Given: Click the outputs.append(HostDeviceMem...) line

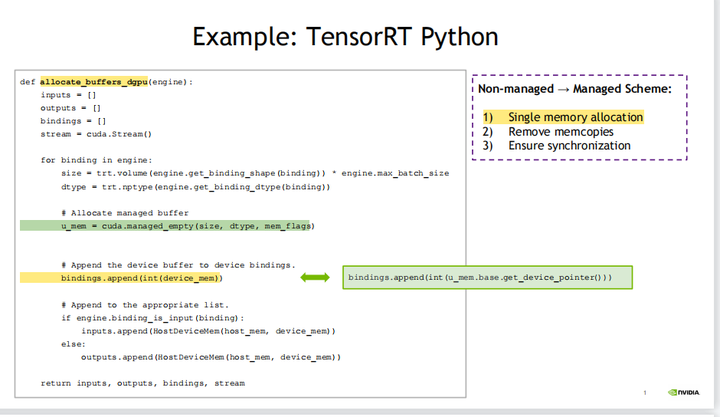Looking at the screenshot, I should (x=211, y=357).
